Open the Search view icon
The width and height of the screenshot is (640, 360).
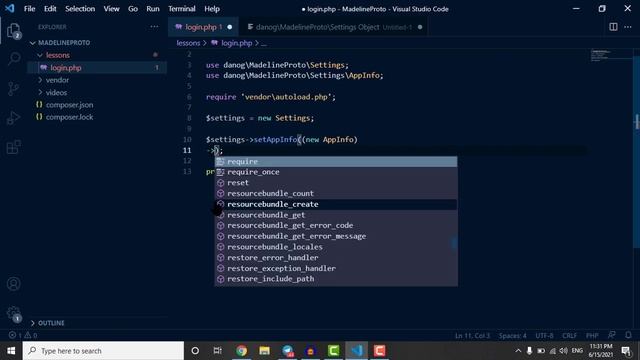(13, 59)
